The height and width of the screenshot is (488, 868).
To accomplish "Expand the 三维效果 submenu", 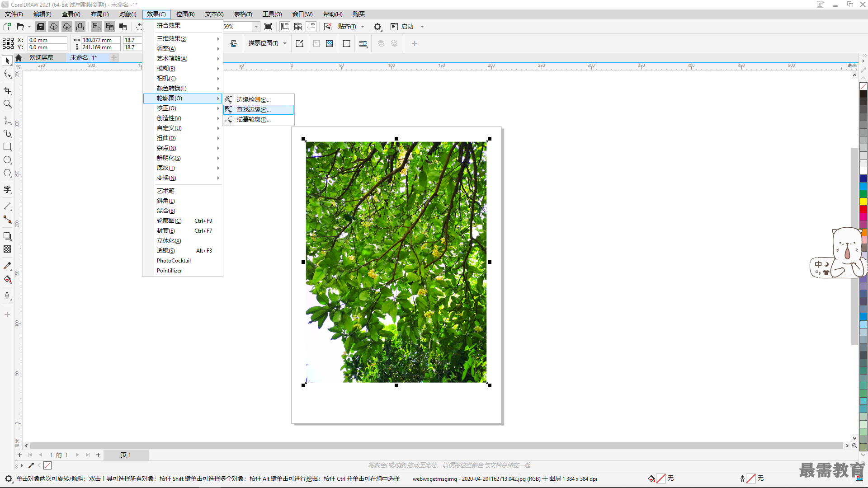I will [x=183, y=38].
